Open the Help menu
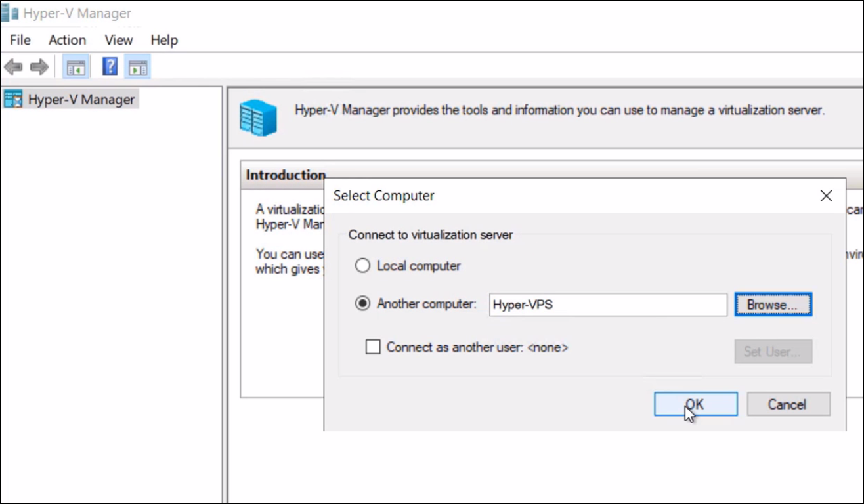The width and height of the screenshot is (864, 504). tap(164, 40)
